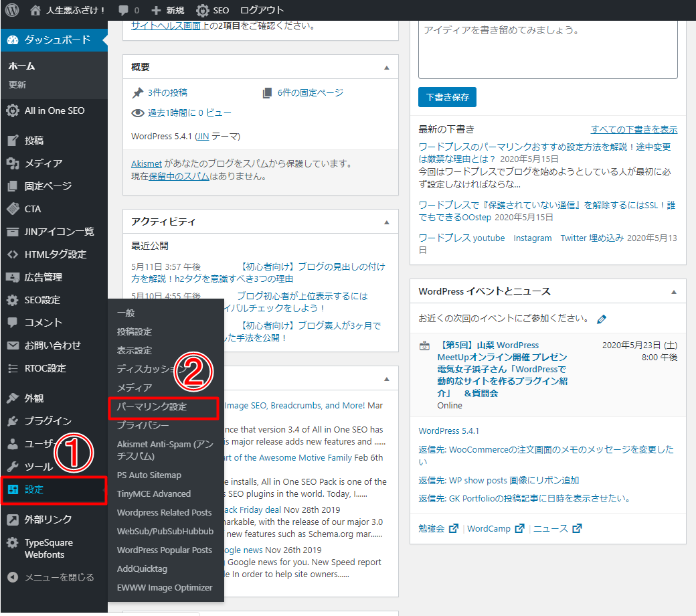696x616 pixels.
Task: Open the 山梨 WordPress MeetUp event link
Action: (502, 369)
